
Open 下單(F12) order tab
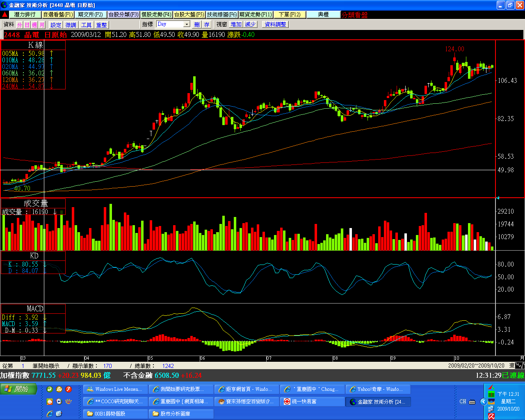(290, 14)
